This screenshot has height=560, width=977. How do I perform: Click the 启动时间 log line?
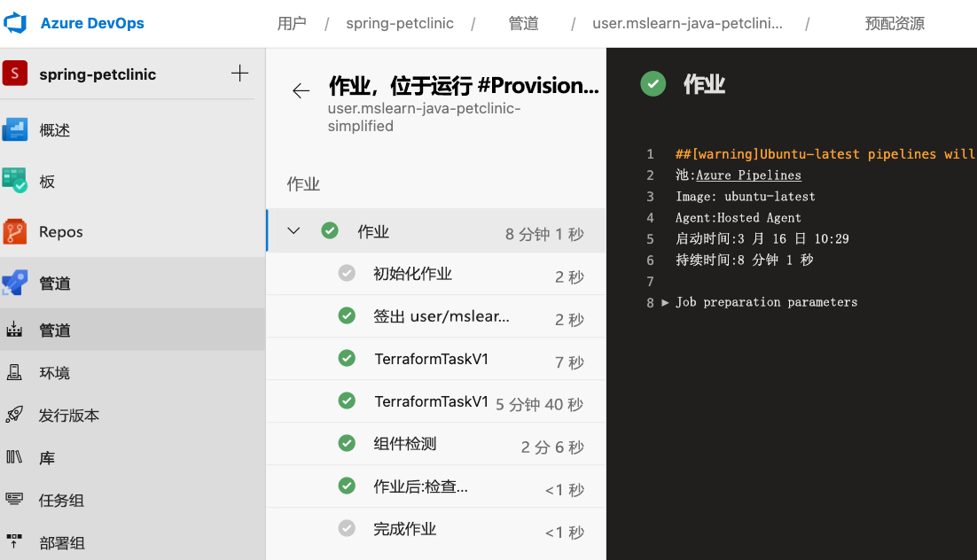[x=762, y=238]
